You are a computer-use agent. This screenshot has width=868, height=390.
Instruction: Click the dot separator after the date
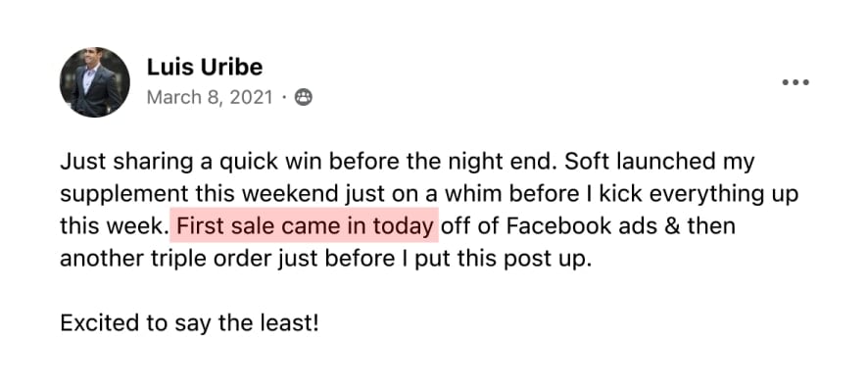[x=283, y=98]
